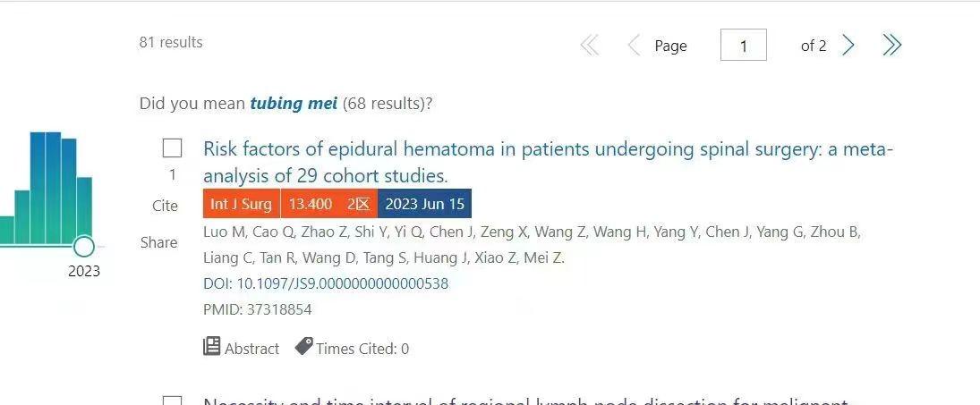The width and height of the screenshot is (980, 405).
Task: Click the Cite button
Action: [165, 206]
